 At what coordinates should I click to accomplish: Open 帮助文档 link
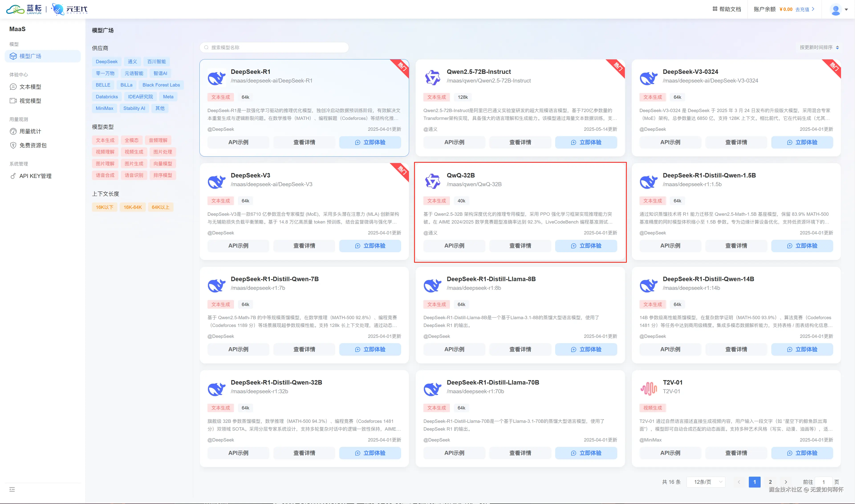coord(730,9)
